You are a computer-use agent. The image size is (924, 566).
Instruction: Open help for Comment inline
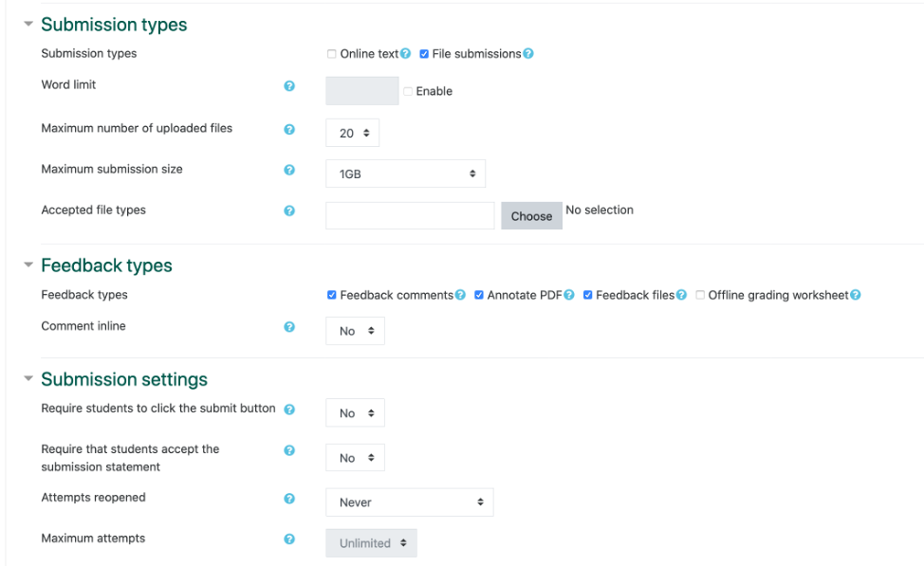(289, 327)
